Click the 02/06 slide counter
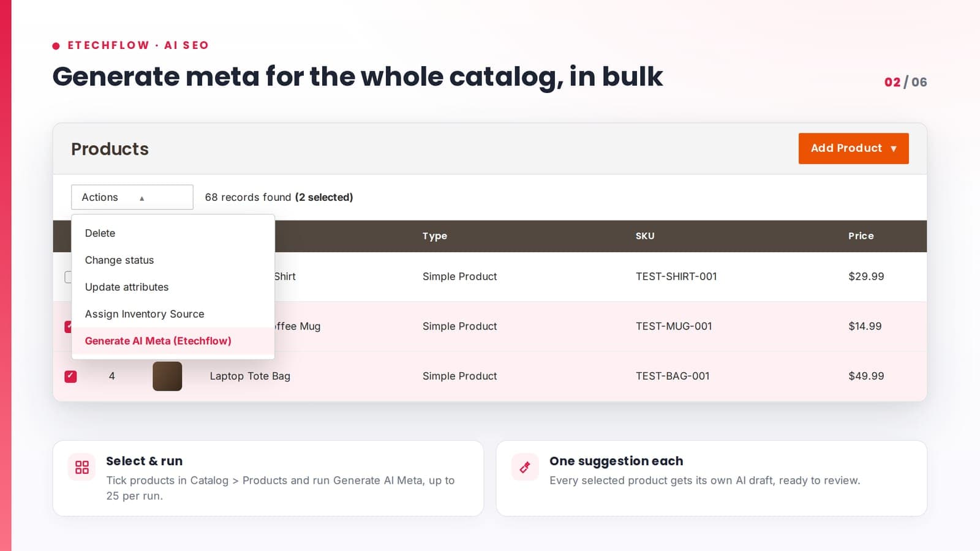 905,82
